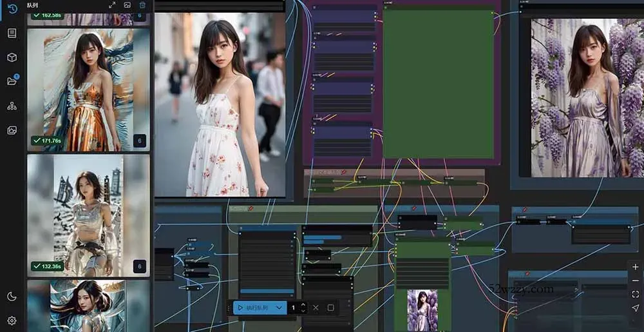The width and height of the screenshot is (644, 332).
Task: Open the node library book icon
Action: point(12,33)
